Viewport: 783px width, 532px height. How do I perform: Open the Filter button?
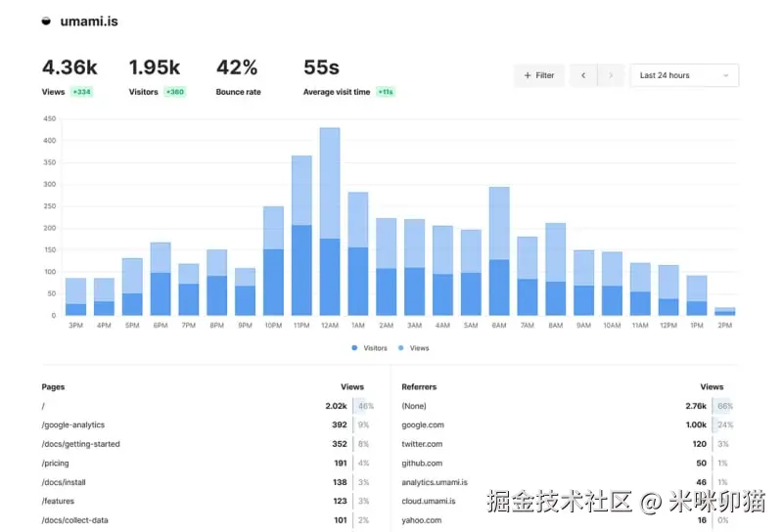coord(539,75)
